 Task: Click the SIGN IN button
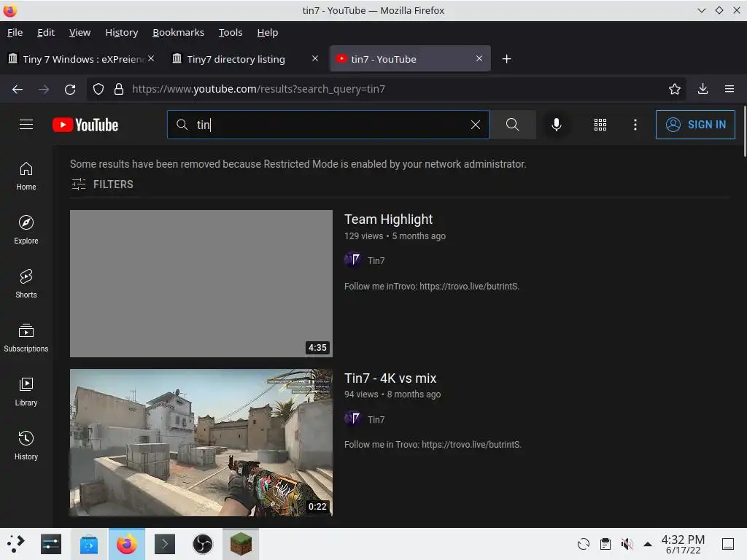695,125
